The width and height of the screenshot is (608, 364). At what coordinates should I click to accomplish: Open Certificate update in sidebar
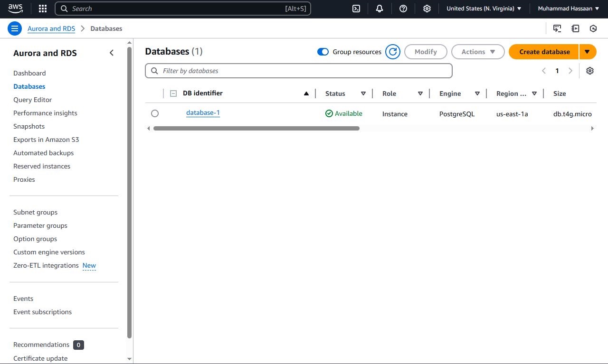click(40, 358)
